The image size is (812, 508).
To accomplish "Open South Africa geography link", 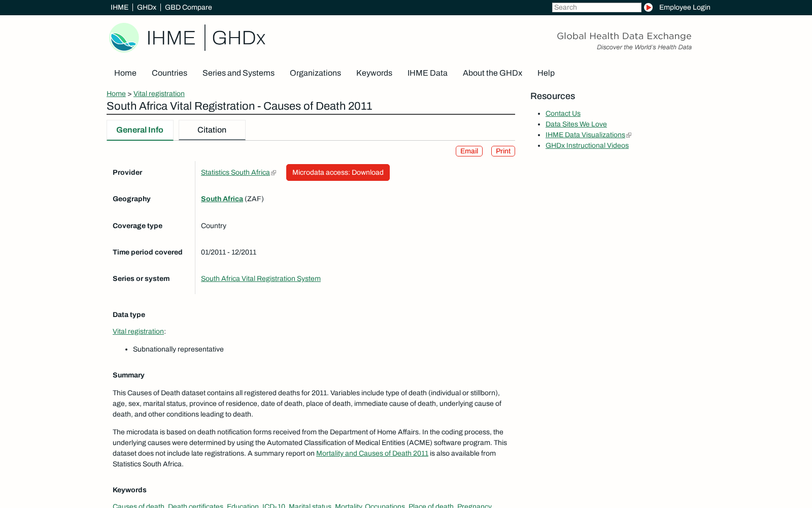I will point(222,199).
